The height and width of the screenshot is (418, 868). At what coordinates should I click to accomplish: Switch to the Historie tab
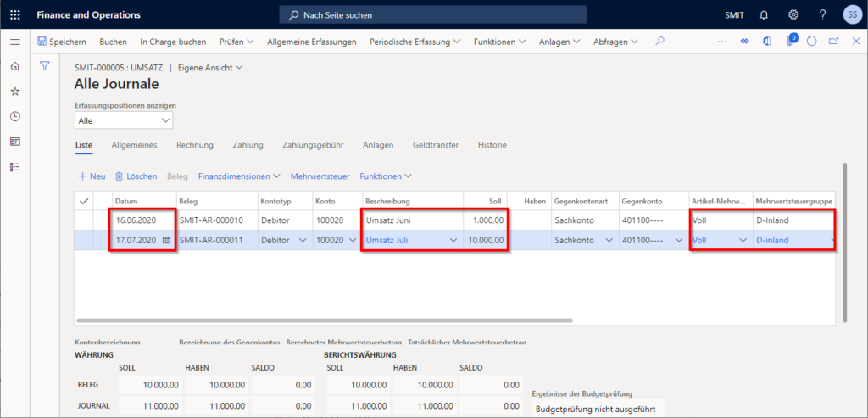(x=492, y=145)
